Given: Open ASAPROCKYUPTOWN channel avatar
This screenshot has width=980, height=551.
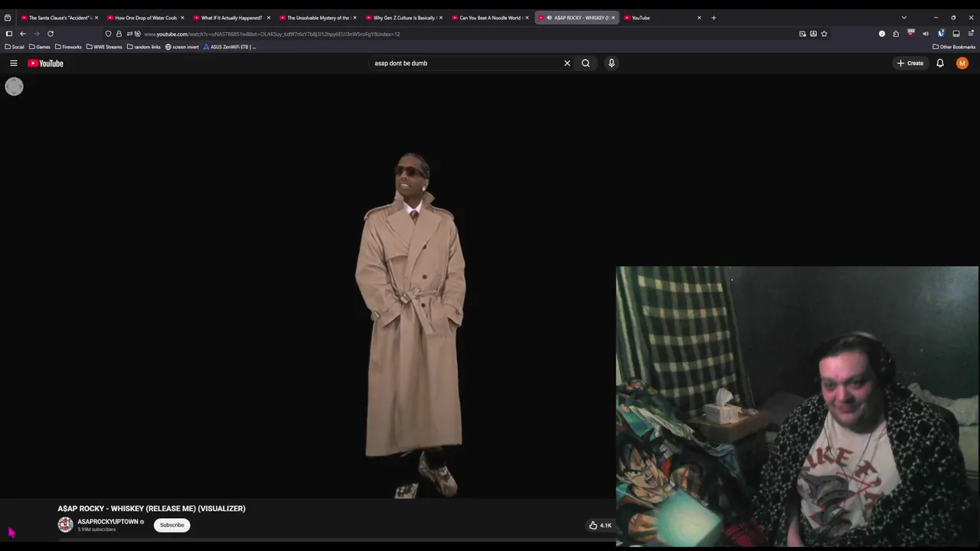Looking at the screenshot, I should 65,525.
